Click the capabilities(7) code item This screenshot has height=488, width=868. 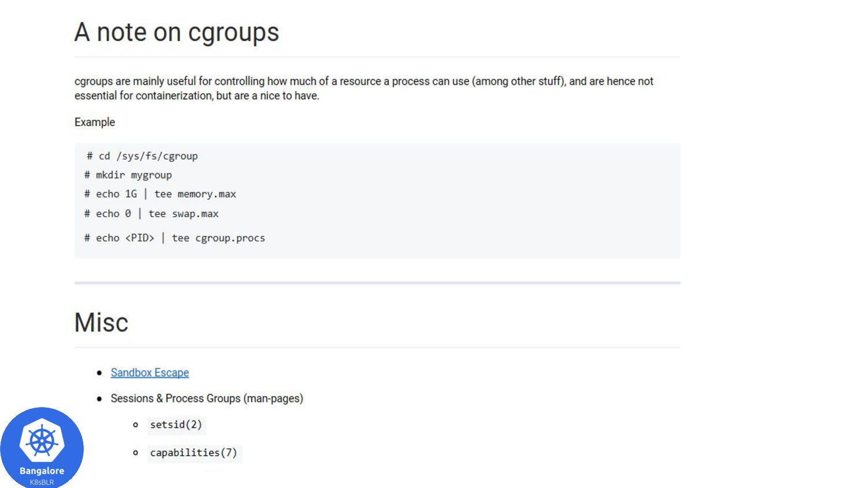[x=194, y=453]
